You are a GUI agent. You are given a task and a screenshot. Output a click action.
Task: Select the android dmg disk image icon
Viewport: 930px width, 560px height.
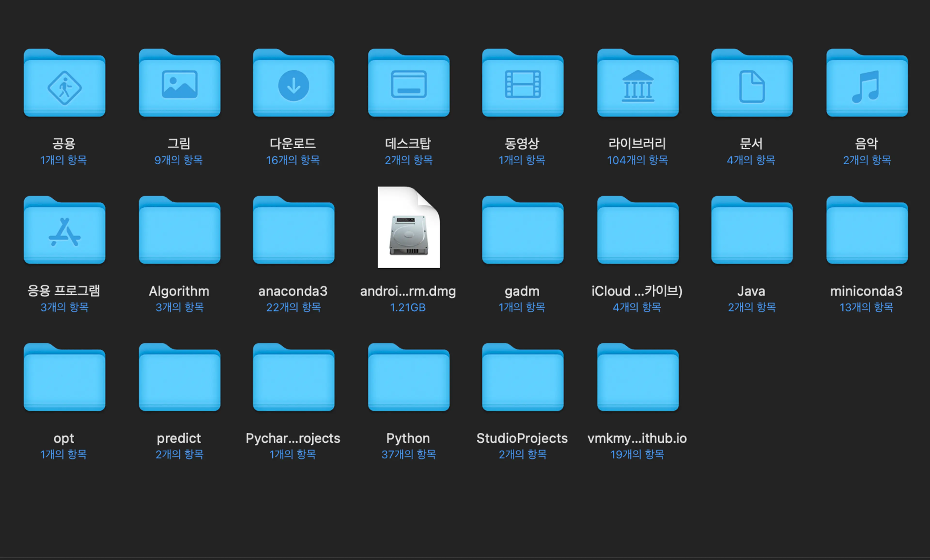pyautogui.click(x=409, y=227)
